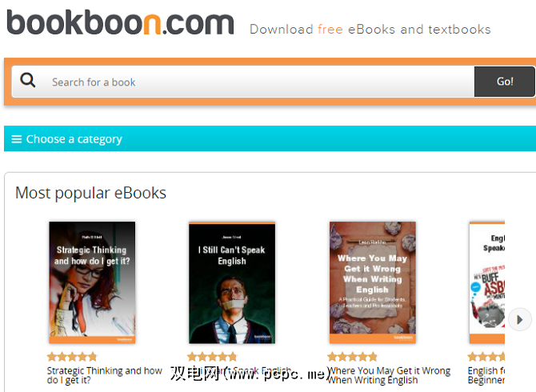
Task: Click the hamburger icon beside Choose a category
Action: pyautogui.click(x=17, y=139)
